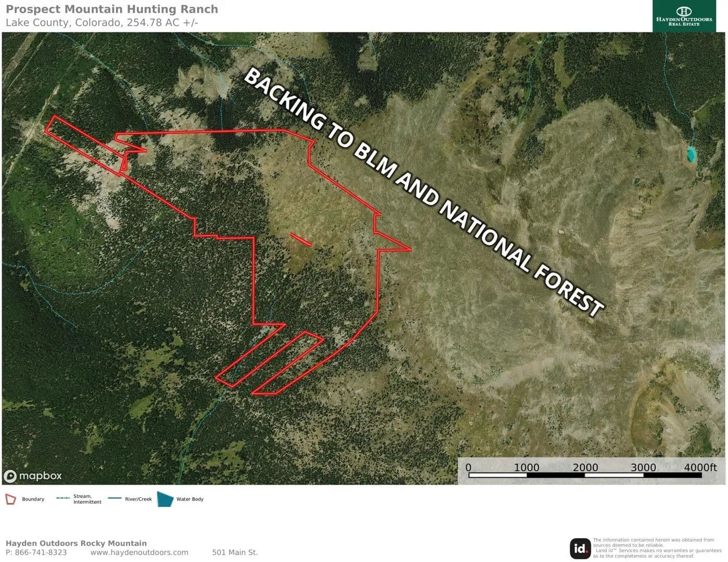Click the Boundary legend polygon icon

10,499
